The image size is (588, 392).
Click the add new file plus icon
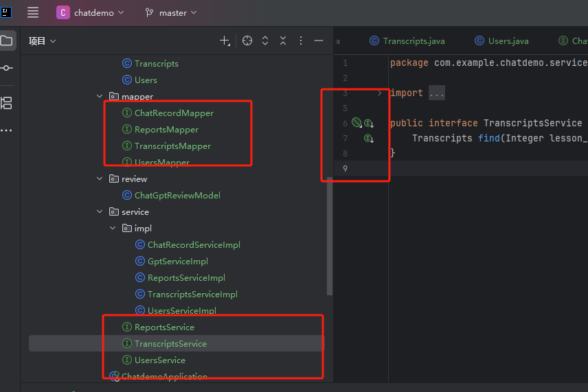coord(224,41)
